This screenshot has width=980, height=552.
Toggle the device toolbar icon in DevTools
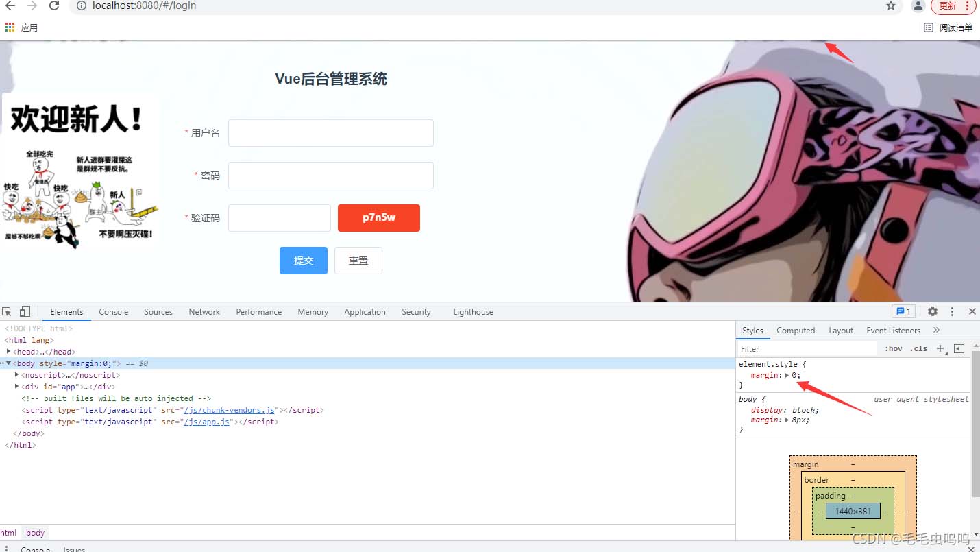[x=25, y=311]
